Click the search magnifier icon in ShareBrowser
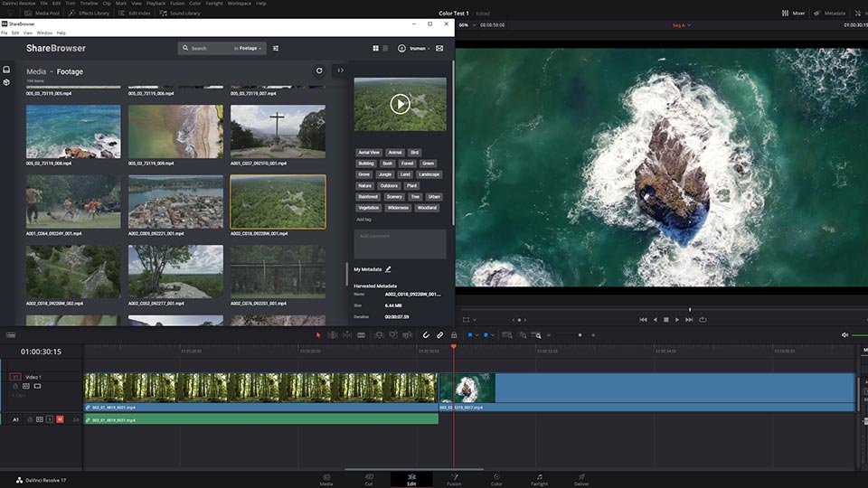The height and width of the screenshot is (488, 868). point(185,48)
